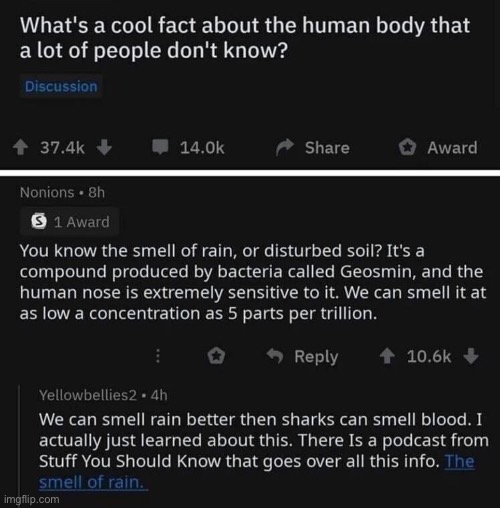The height and width of the screenshot is (508, 500).
Task: Select the Discussion flair tag
Action: click(61, 87)
